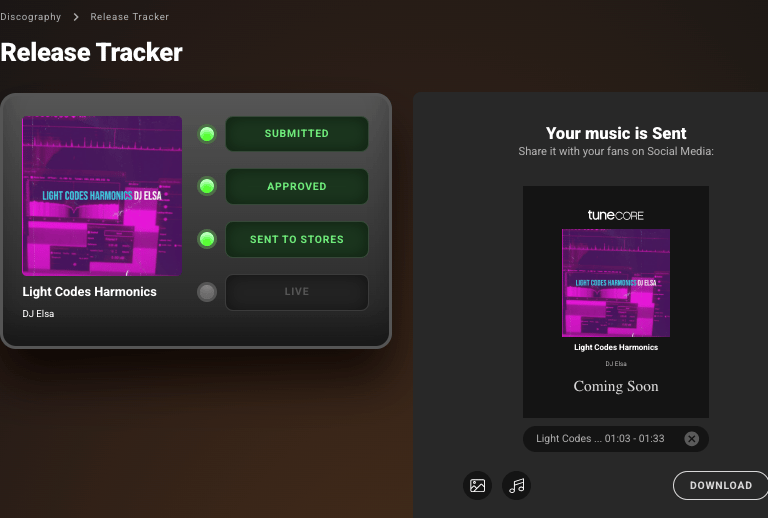Click the green indicator beside SUBMITTED

point(207,134)
